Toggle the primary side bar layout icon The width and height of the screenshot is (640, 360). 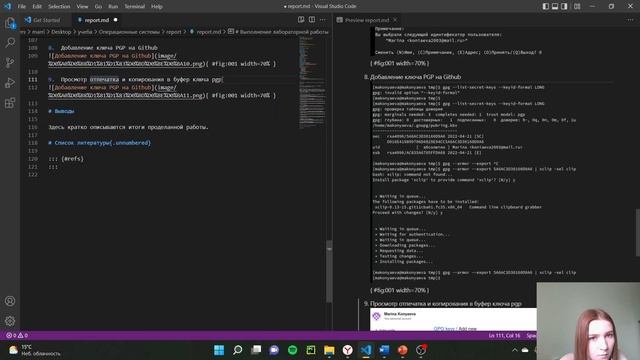pyautogui.click(x=546, y=6)
